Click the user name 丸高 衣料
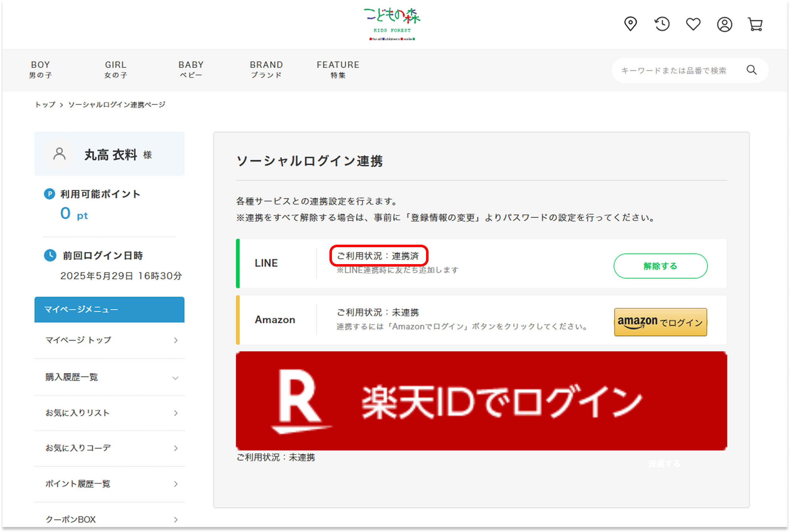The width and height of the screenshot is (790, 532). point(111,155)
